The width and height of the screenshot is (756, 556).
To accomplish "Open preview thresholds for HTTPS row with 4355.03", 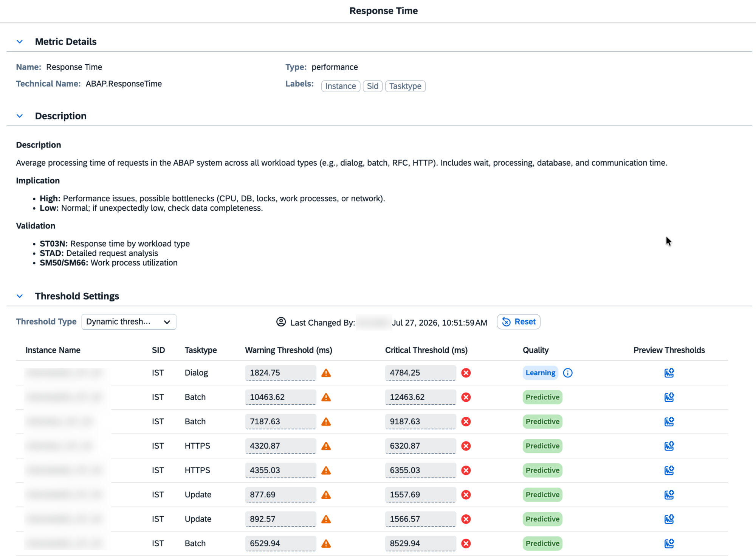I will point(669,471).
